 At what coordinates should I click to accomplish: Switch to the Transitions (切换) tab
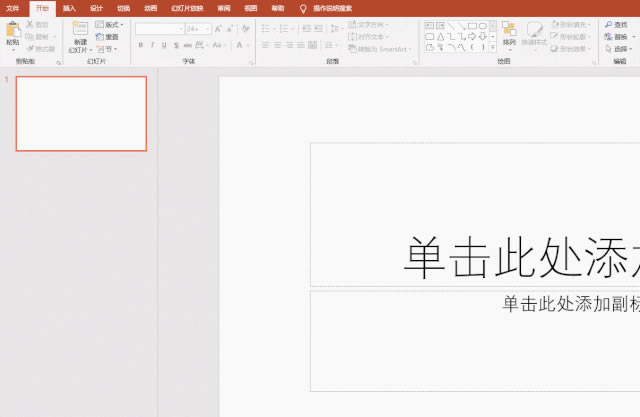pyautogui.click(x=123, y=8)
